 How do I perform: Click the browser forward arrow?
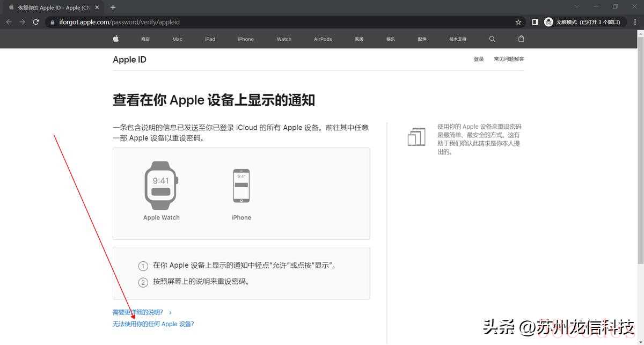pos(22,22)
